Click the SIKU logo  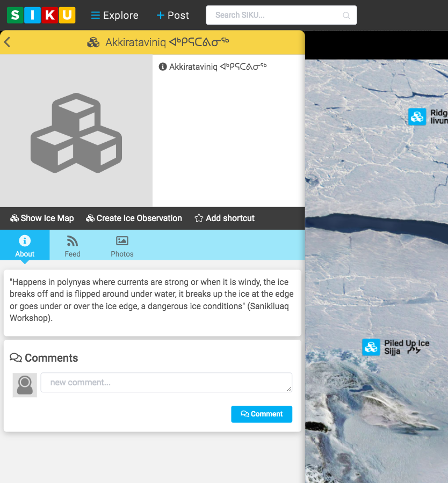(41, 15)
